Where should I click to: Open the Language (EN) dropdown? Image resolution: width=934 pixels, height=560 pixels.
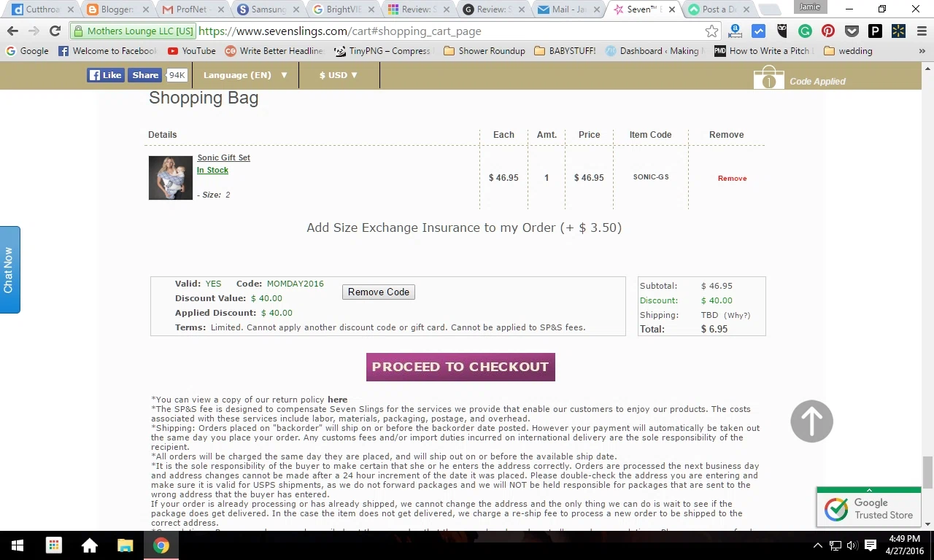[245, 75]
